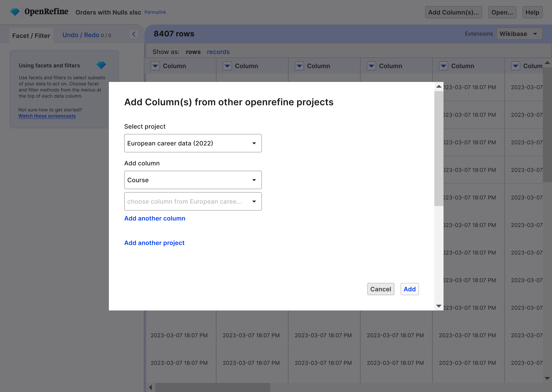Open the first Column header menu triangle

tap(155, 66)
